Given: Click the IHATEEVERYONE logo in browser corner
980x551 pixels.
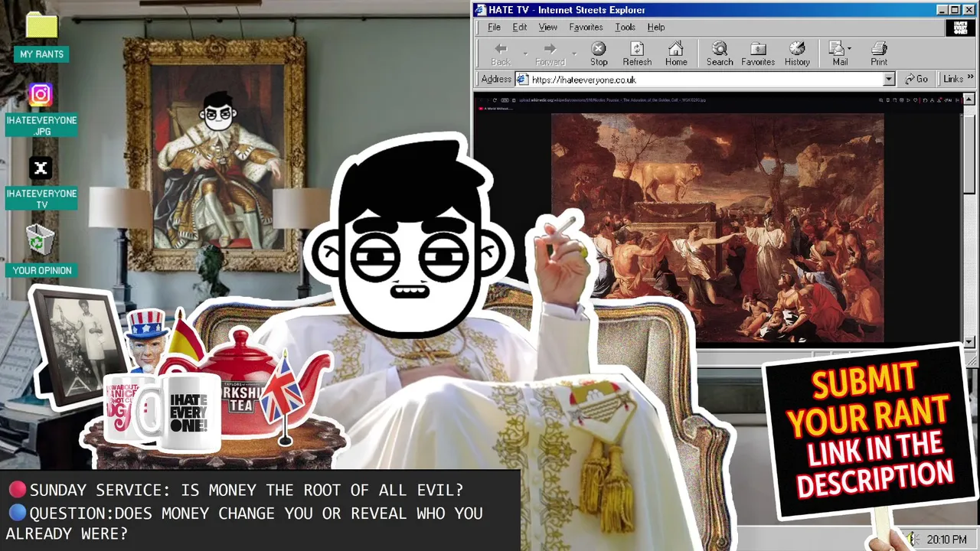Looking at the screenshot, I should coord(960,28).
